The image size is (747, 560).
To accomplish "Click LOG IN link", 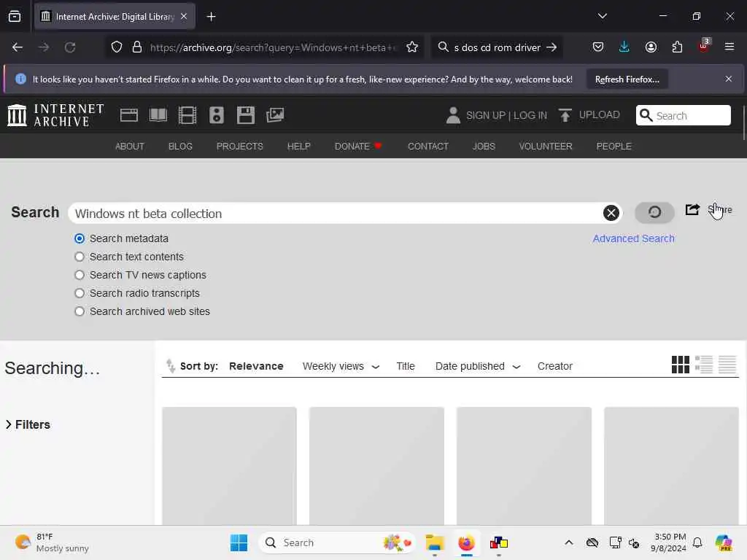I will point(530,115).
